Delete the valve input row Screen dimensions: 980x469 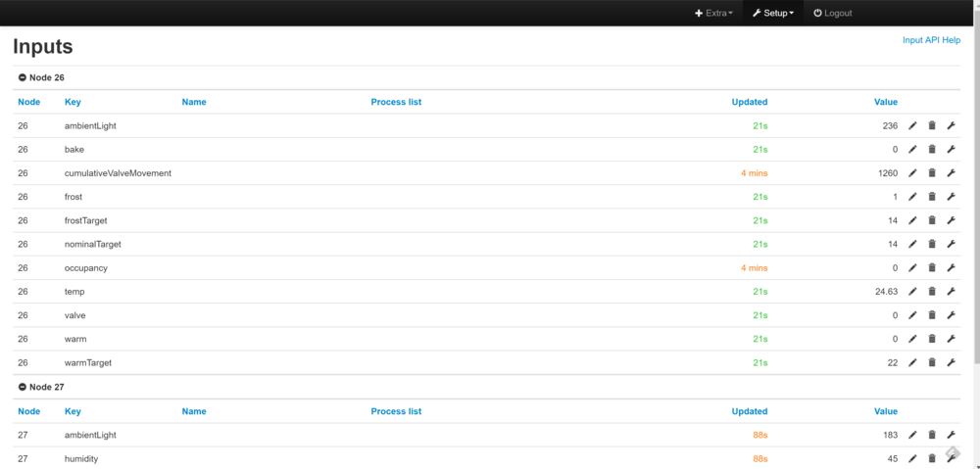(932, 315)
